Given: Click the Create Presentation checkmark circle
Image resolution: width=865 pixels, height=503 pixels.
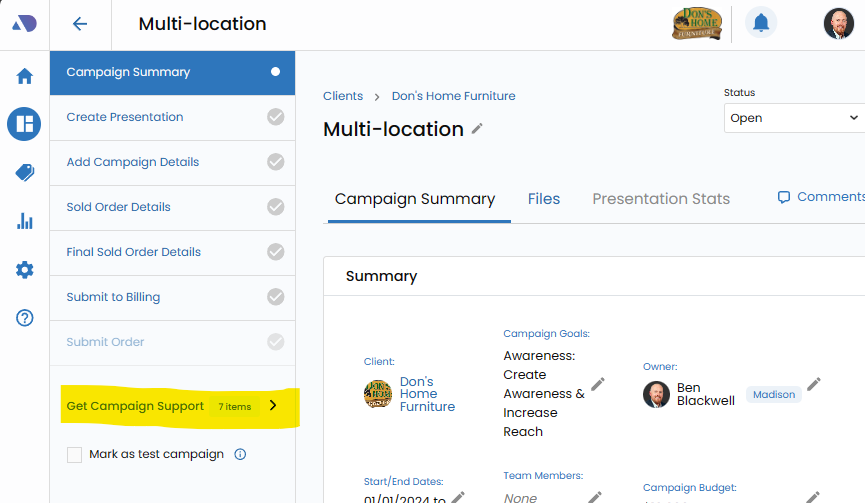Looking at the screenshot, I should [x=276, y=117].
